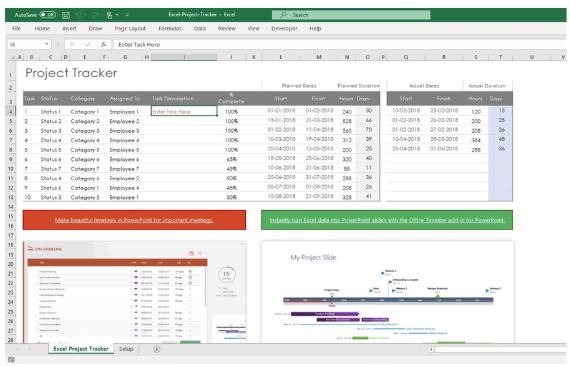Select actual start date '10-02-2018'
Image resolution: width=570 pixels, height=366 pixels.
tap(406, 110)
